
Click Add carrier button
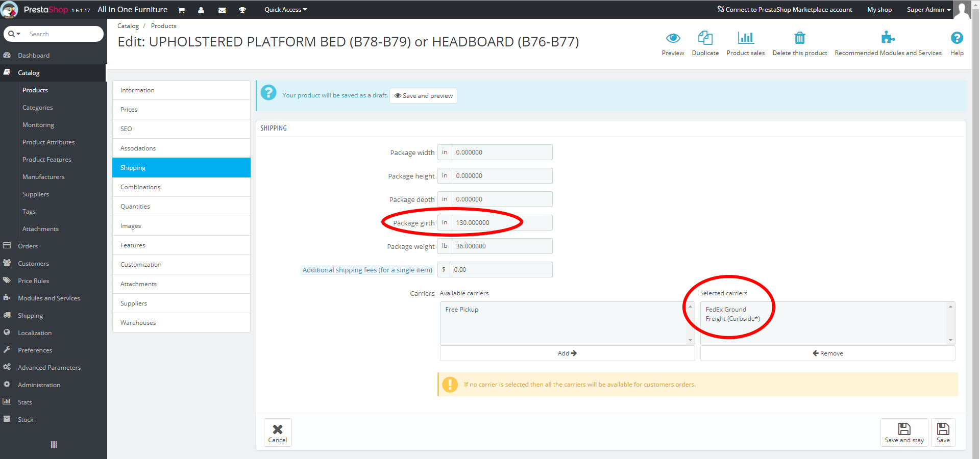pyautogui.click(x=567, y=353)
